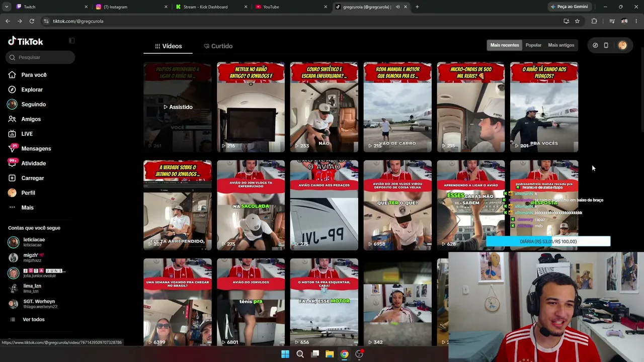Open Mensagens inbox
This screenshot has height=362, width=644.
point(36,149)
